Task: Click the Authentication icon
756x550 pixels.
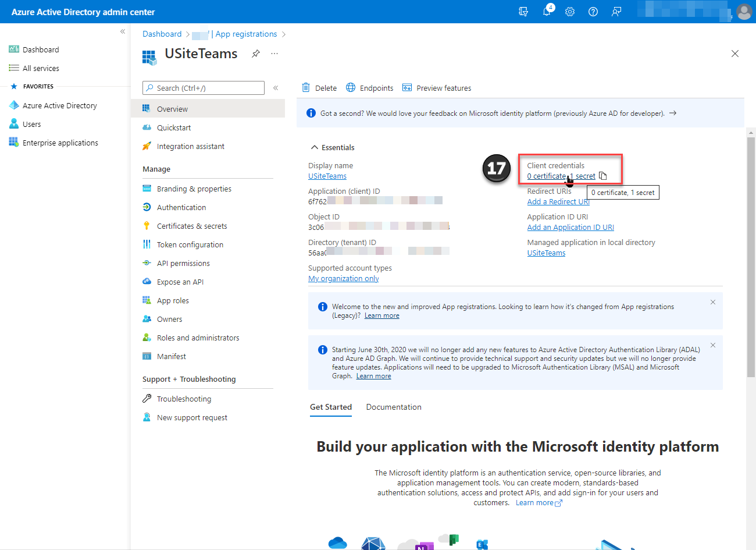Action: pyautogui.click(x=147, y=207)
